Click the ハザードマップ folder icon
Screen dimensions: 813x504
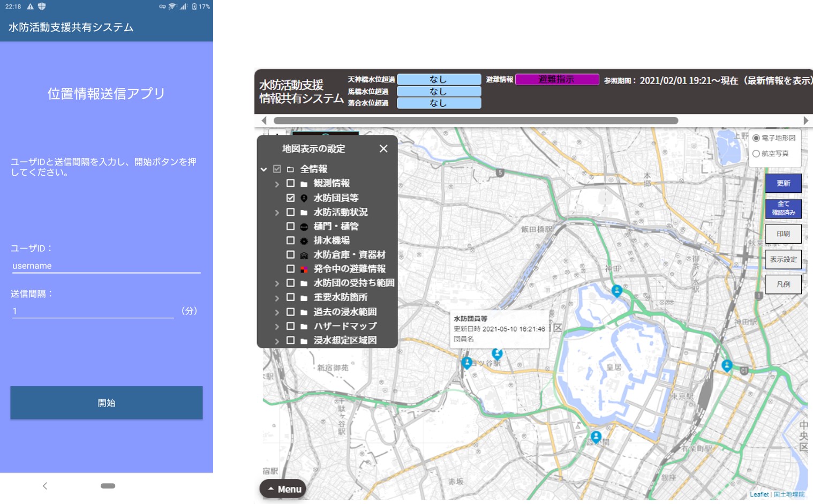(304, 326)
